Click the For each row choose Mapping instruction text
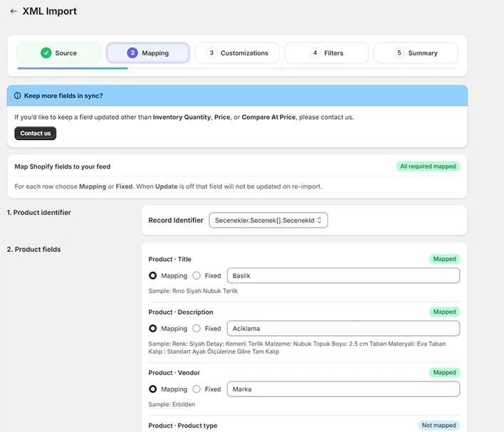The width and height of the screenshot is (504, 432). click(168, 186)
